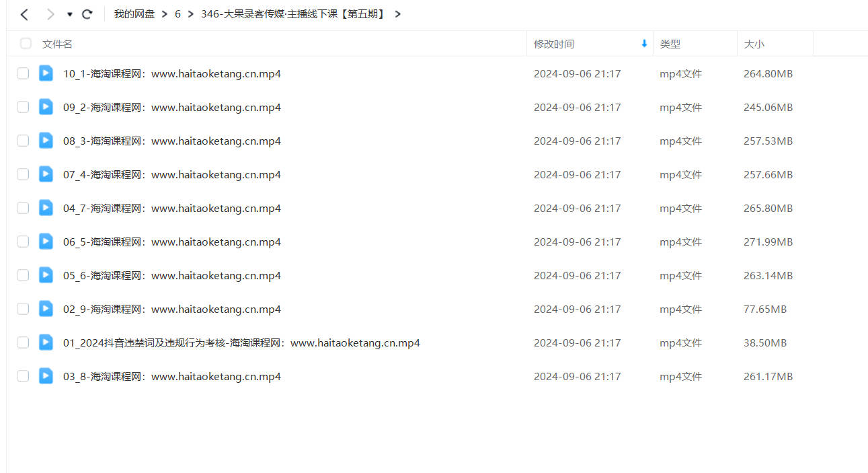Expand the chevron after folder 6
Viewport: 868px width, 473px height.
[x=190, y=14]
